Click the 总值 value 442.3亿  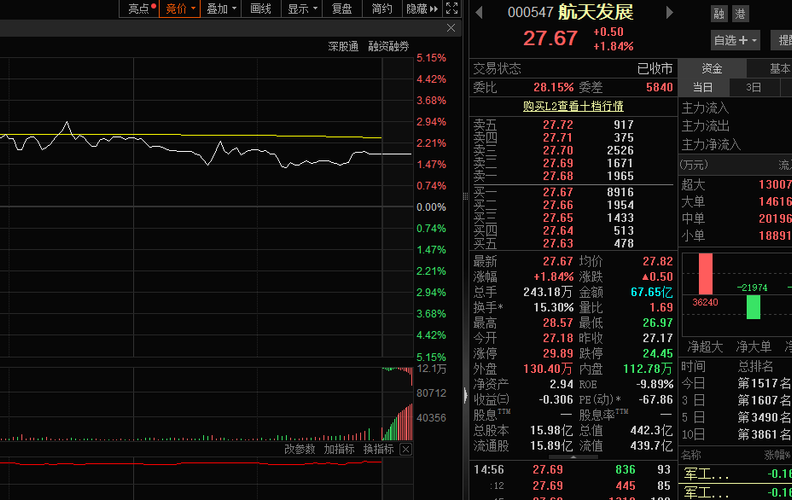point(652,430)
